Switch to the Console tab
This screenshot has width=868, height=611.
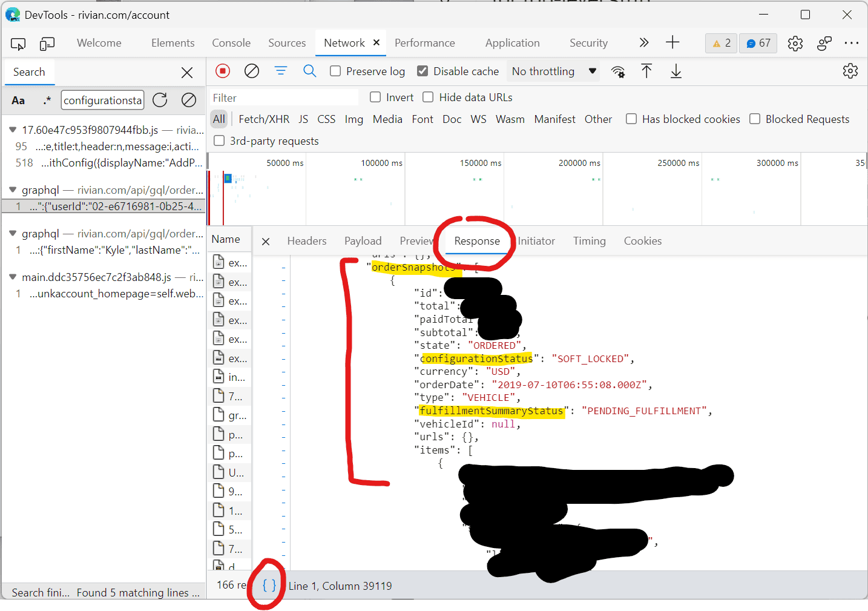pyautogui.click(x=231, y=43)
